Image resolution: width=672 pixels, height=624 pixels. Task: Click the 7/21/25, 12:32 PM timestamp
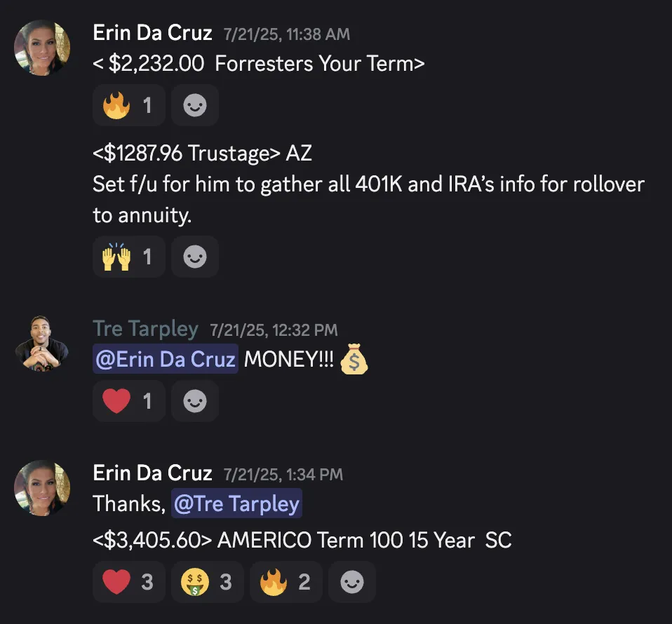(274, 330)
